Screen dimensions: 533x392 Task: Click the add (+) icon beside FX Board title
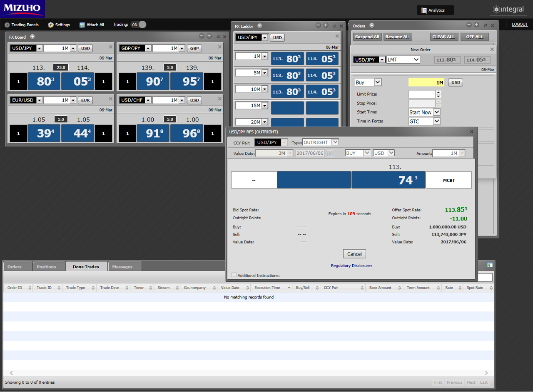[x=32, y=37]
